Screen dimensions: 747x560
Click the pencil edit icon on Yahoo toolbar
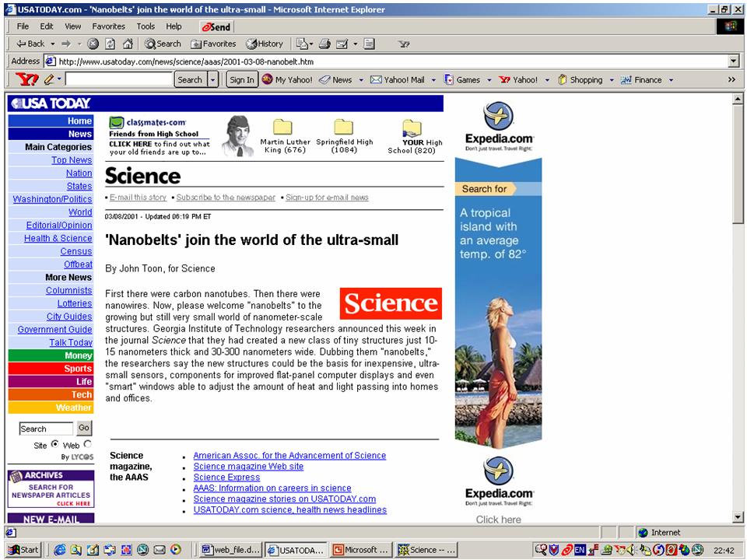[x=48, y=79]
